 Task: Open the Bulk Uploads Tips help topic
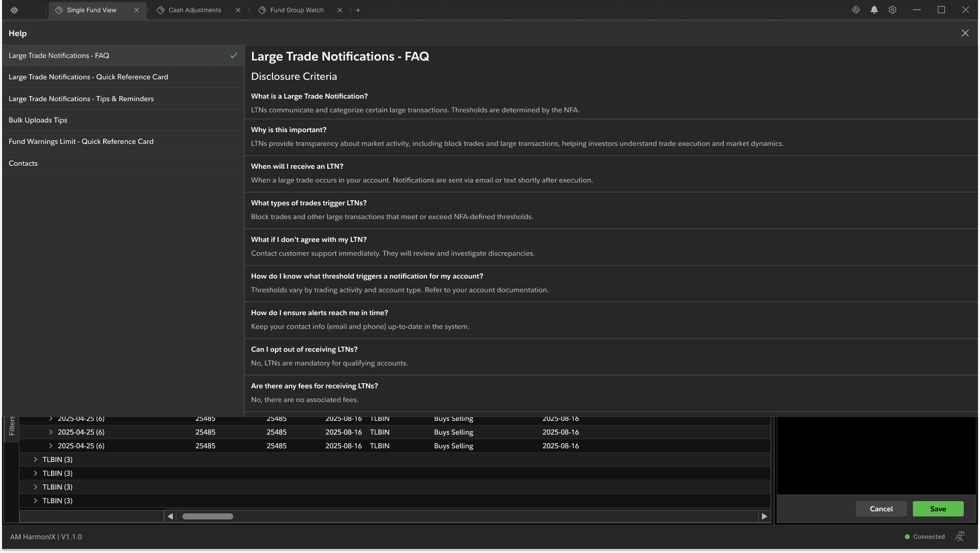click(x=38, y=120)
